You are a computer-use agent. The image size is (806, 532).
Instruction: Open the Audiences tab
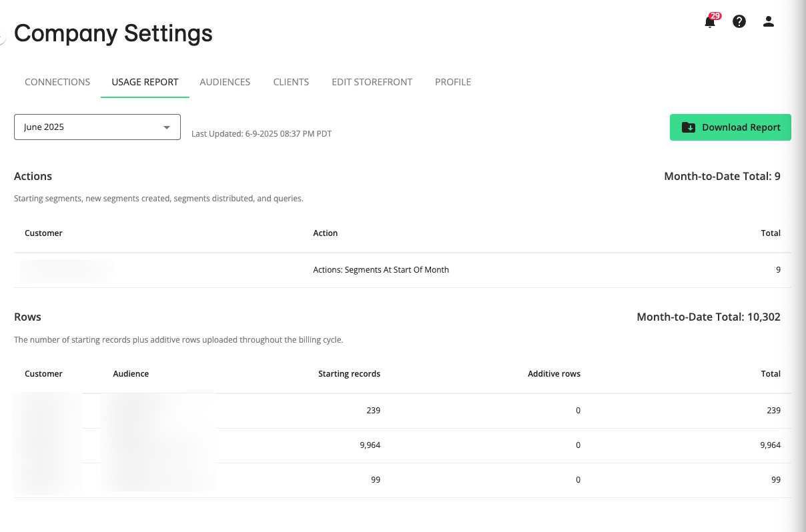225,82
